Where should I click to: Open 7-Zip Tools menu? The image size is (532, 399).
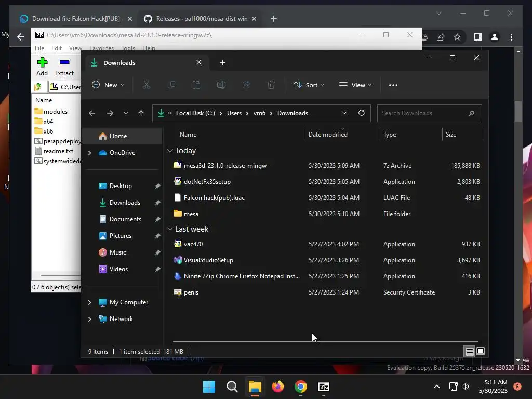(x=128, y=48)
